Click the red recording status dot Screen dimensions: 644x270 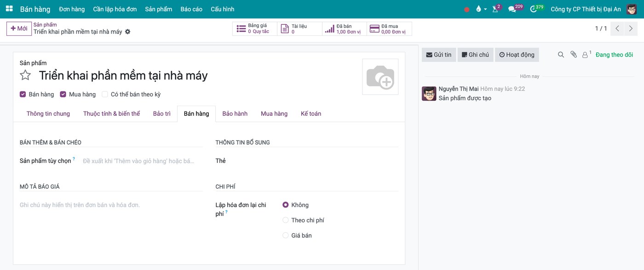(467, 9)
